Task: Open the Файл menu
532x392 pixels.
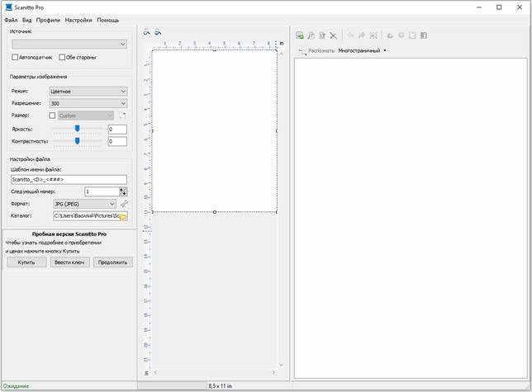Action: 11,20
